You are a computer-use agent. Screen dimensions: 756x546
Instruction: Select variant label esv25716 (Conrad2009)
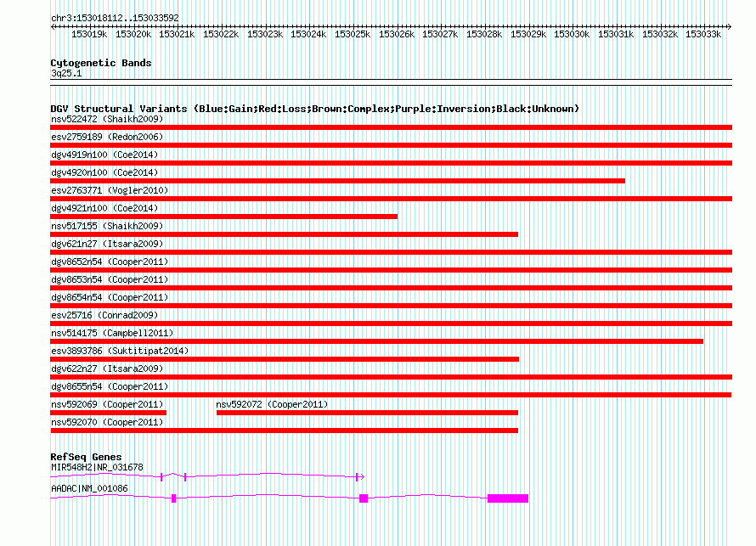pos(104,315)
